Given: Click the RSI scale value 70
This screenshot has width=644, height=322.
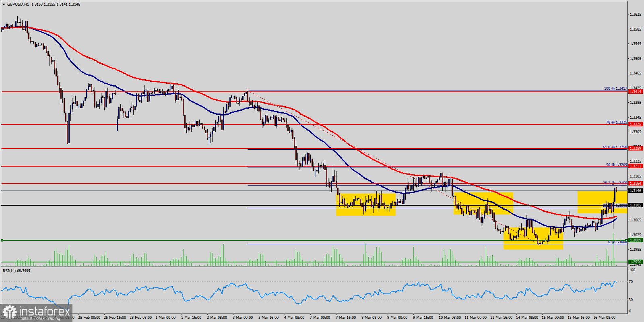Looking at the screenshot, I should point(631,282).
